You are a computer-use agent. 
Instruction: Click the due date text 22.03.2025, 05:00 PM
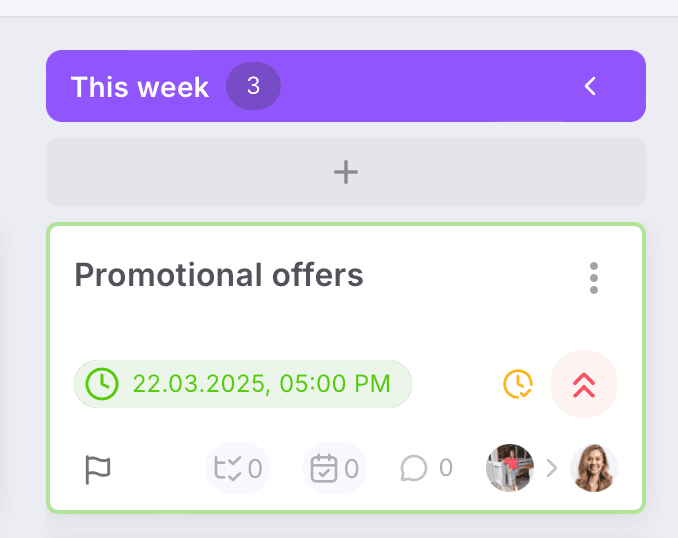[262, 384]
